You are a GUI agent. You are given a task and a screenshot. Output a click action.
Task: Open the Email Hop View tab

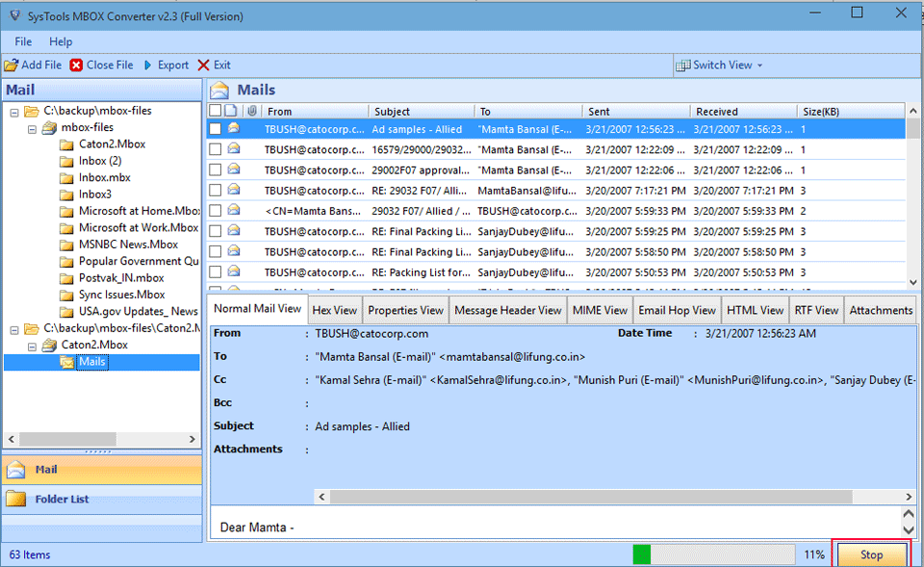677,310
